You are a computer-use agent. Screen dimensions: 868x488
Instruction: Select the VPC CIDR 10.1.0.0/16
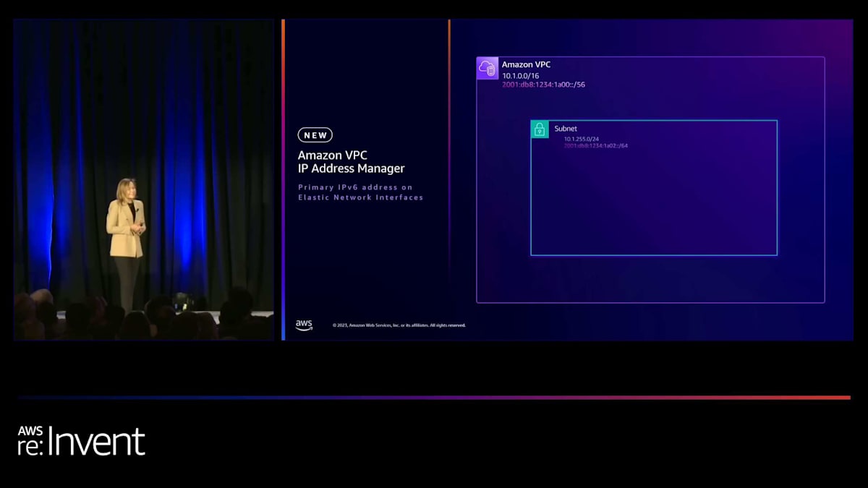[521, 76]
